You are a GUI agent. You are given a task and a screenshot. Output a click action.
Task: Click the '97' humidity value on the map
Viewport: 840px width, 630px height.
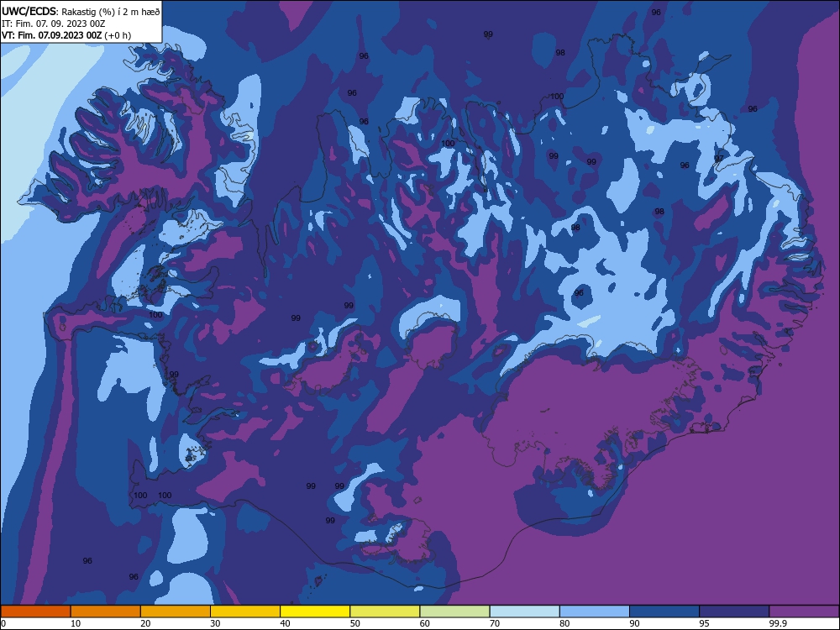tap(718, 159)
